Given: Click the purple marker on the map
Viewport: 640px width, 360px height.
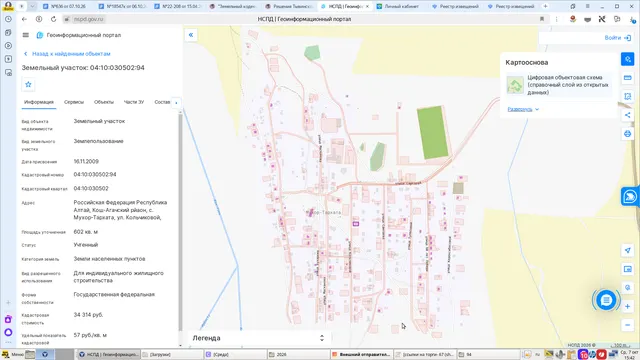Looking at the screenshot, I should [x=356, y=224].
